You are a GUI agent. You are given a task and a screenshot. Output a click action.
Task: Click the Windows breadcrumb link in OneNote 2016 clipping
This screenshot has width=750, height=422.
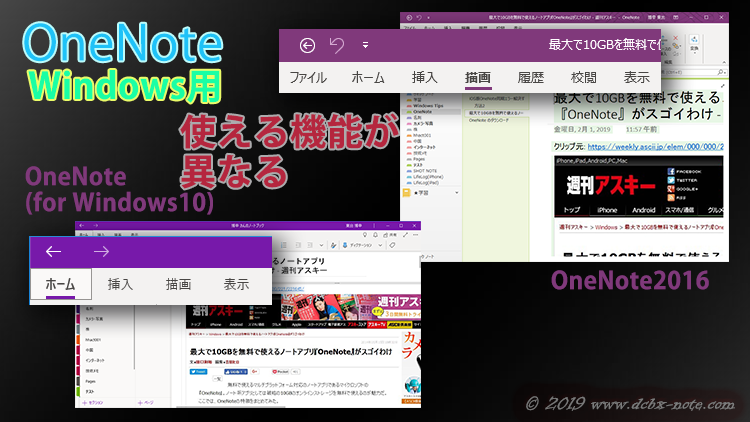point(606,227)
